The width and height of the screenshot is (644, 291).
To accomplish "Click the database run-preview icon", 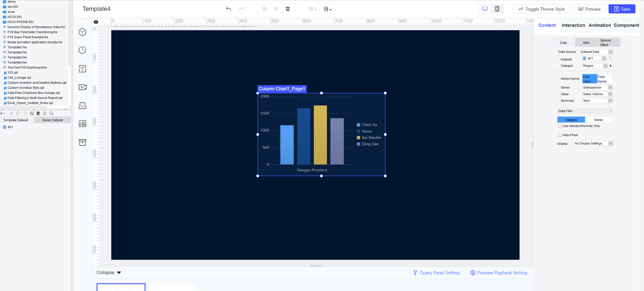I will [x=38, y=113].
